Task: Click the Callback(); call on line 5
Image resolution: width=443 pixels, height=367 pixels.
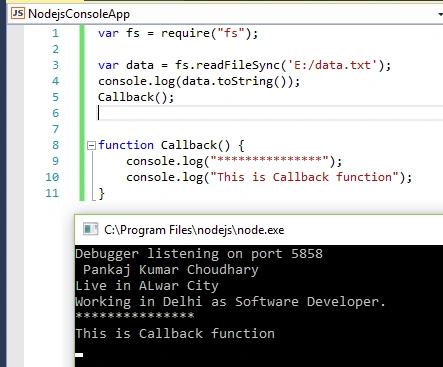Action: coord(136,97)
